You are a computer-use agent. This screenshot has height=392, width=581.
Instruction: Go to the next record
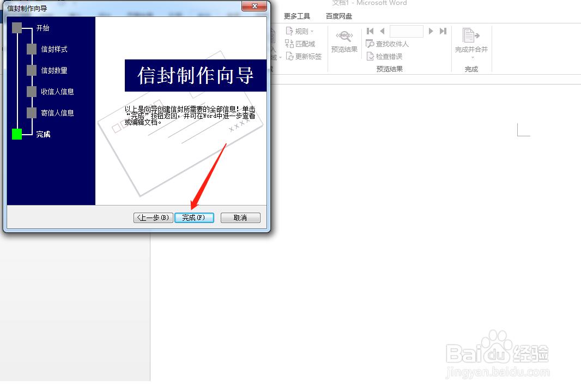(431, 31)
